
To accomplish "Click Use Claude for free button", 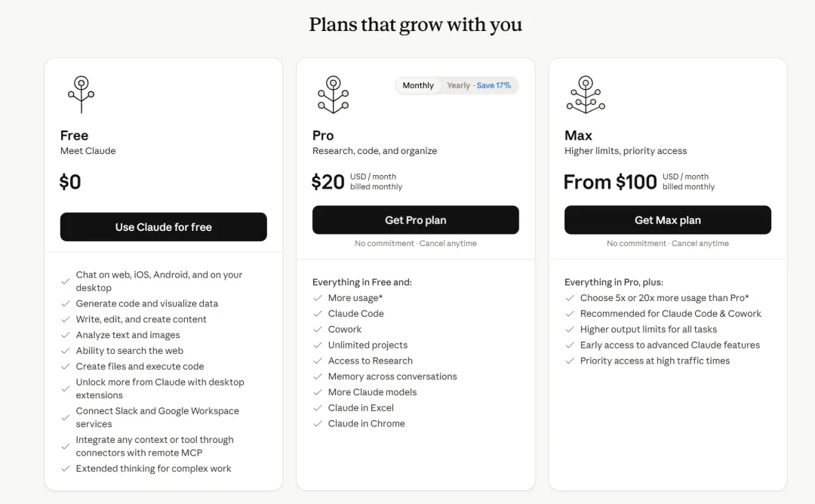I will (x=163, y=226).
